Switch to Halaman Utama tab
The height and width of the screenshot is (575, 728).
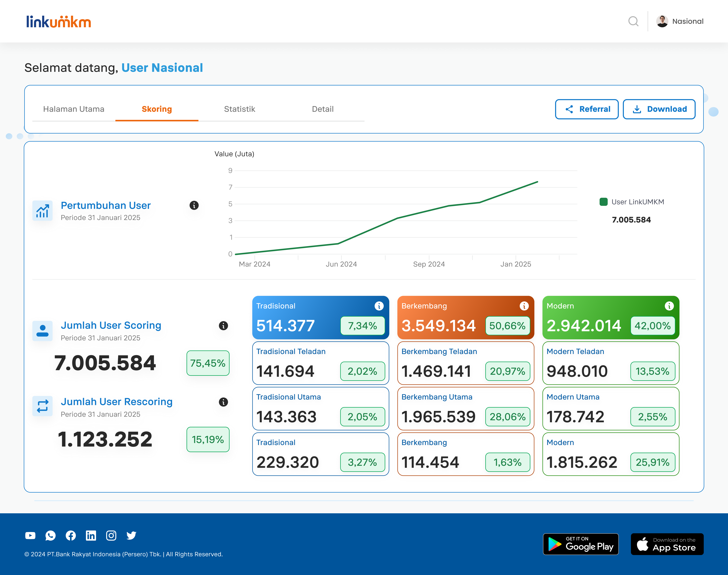point(74,109)
